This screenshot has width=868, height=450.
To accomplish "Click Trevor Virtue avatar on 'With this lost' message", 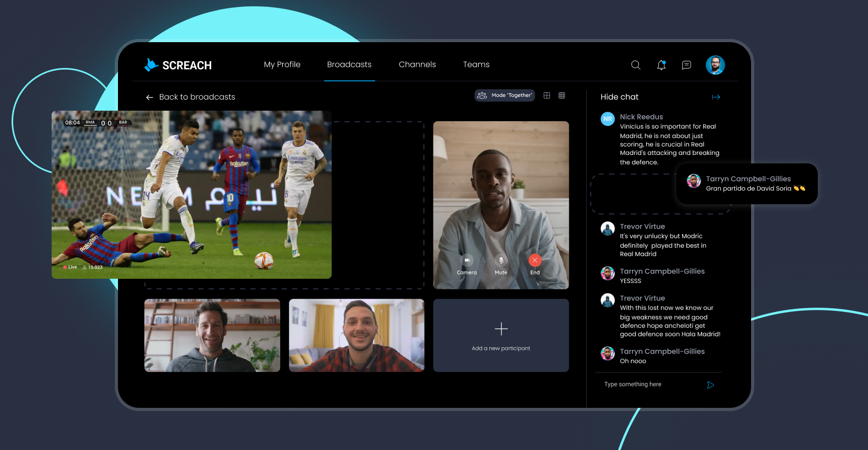I will point(608,300).
